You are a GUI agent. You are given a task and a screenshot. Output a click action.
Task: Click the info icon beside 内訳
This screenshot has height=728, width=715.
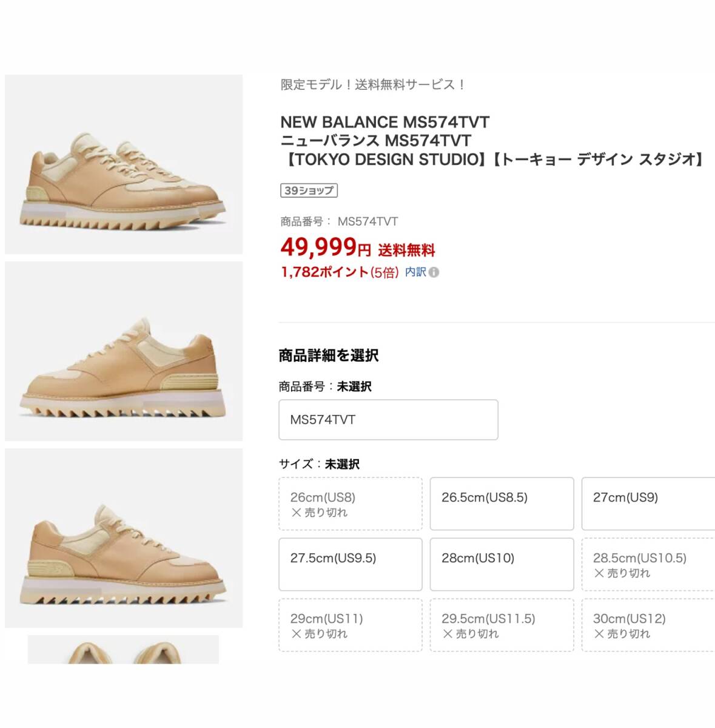pos(434,272)
